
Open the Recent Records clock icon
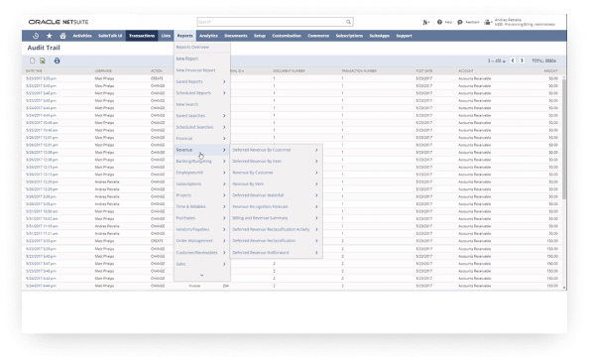pyautogui.click(x=36, y=36)
